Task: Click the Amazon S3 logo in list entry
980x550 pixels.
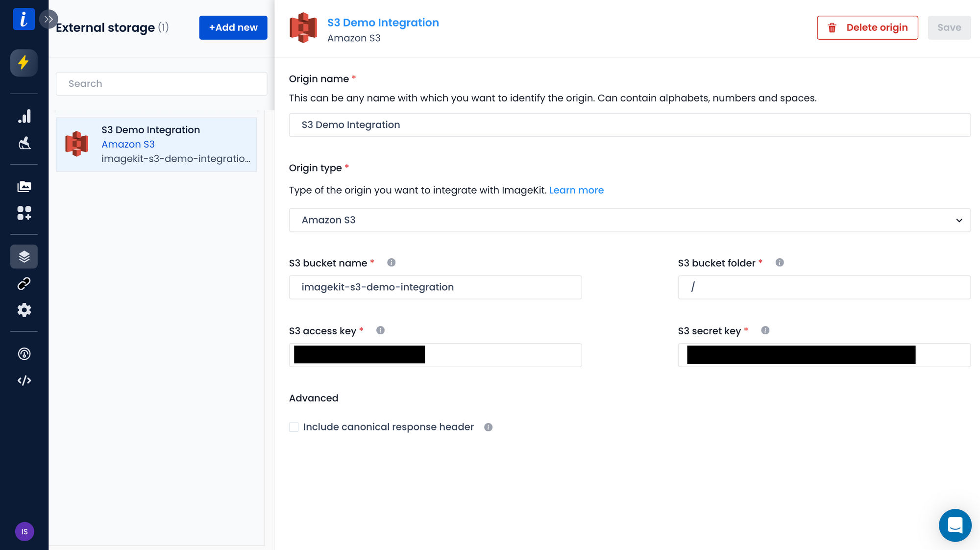Action: 77,144
